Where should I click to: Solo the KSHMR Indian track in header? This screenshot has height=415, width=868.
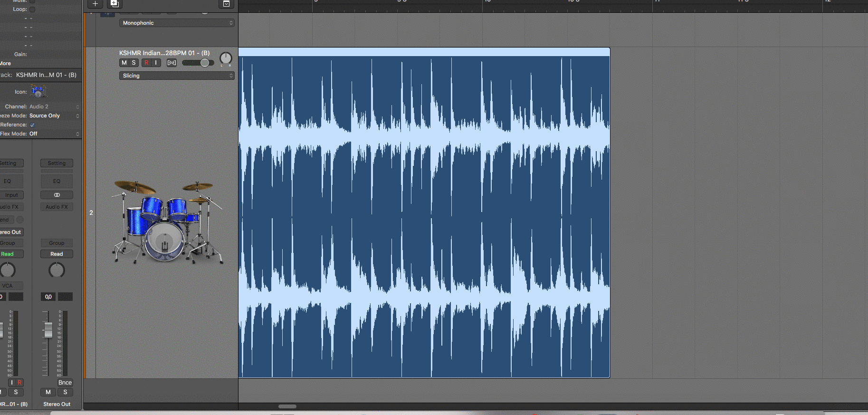click(x=134, y=63)
